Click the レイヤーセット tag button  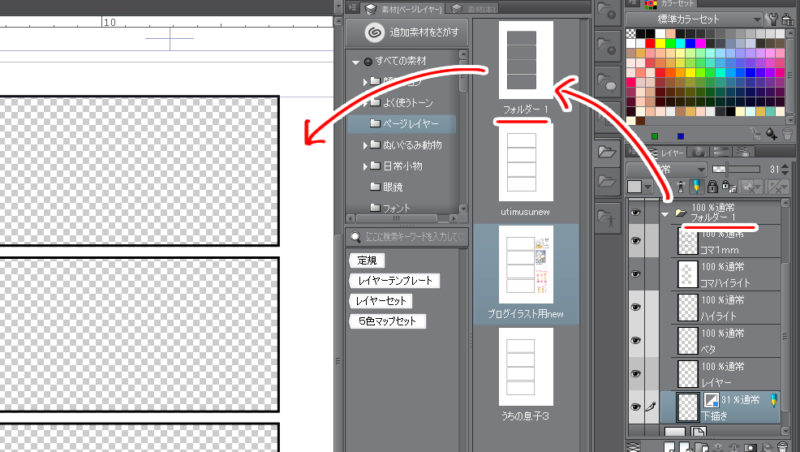click(x=381, y=301)
